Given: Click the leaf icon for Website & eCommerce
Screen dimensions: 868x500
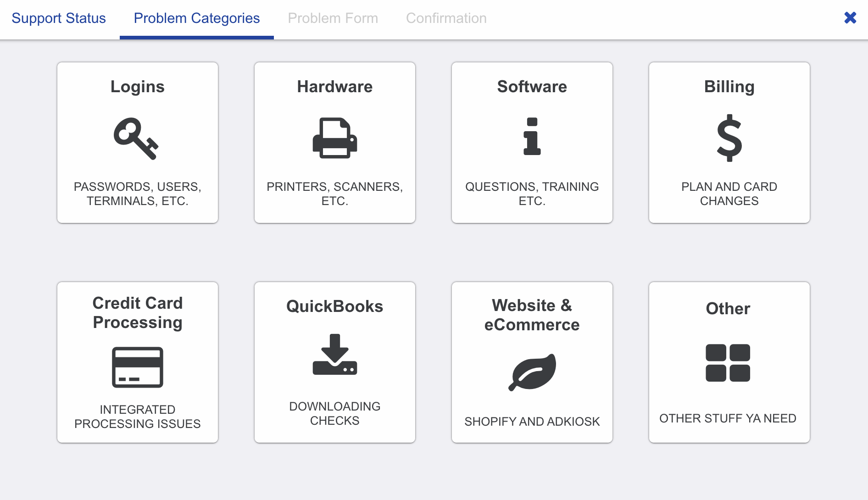Looking at the screenshot, I should click(x=532, y=372).
